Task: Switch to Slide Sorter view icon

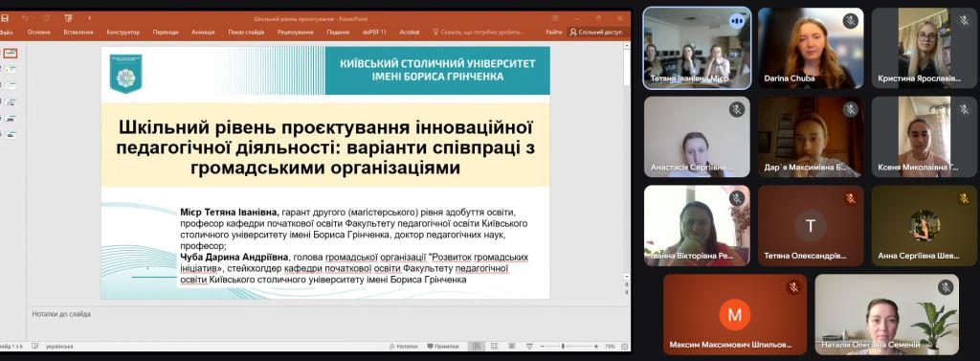Action: pyautogui.click(x=495, y=346)
